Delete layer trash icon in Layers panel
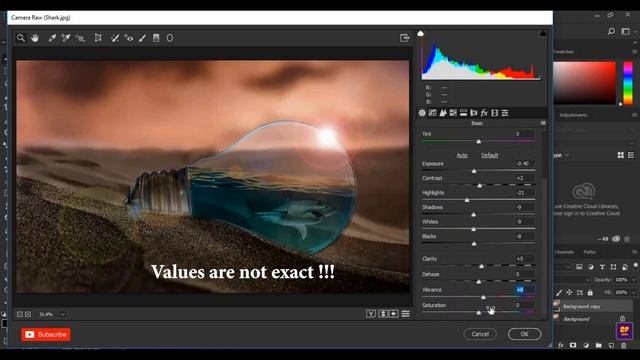The image size is (640, 360). coord(624,345)
